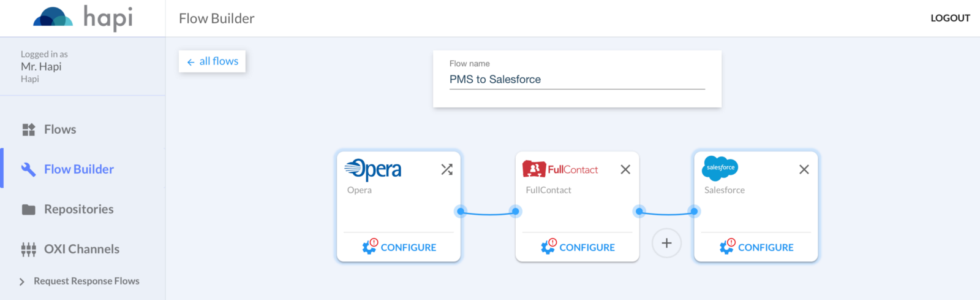This screenshot has height=300, width=980.
Task: Click the 'Logged in as' text
Action: (44, 54)
